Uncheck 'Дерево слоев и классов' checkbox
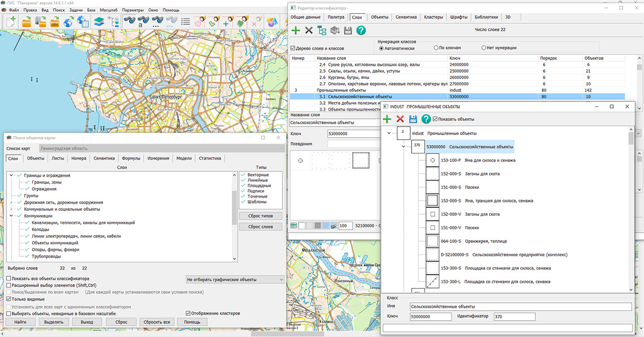Screen dimensions: 644x337 (293, 48)
